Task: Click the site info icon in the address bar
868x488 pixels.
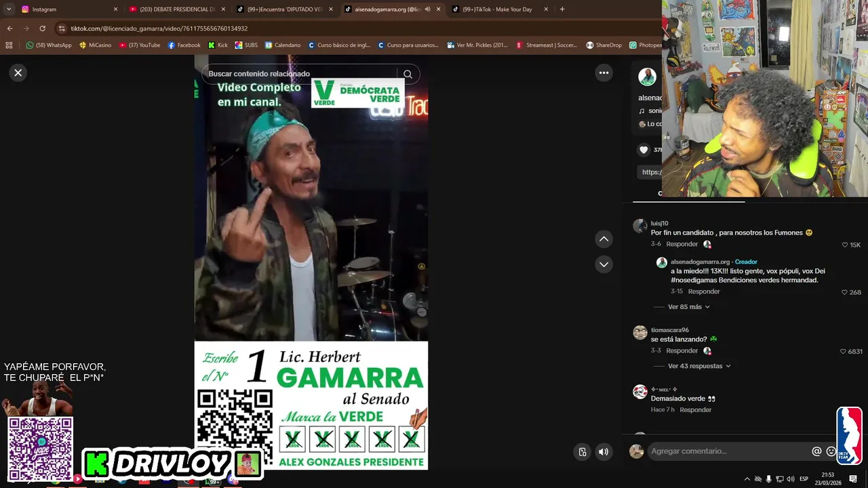Action: (x=62, y=28)
